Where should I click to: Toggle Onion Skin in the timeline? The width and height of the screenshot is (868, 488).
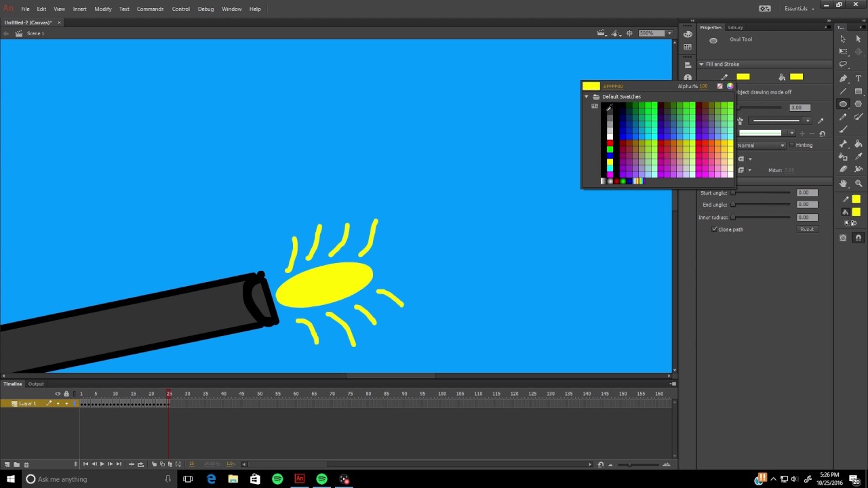154,464
